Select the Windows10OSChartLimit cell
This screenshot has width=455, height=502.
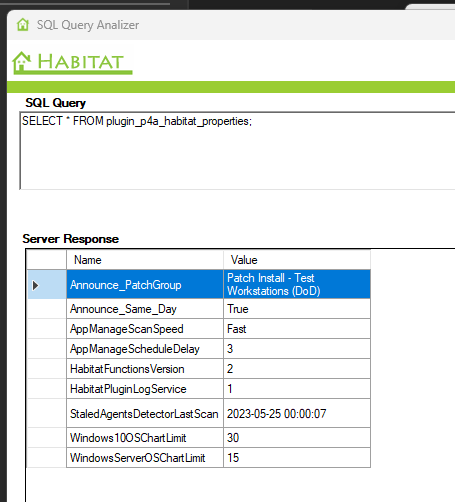[x=145, y=438]
